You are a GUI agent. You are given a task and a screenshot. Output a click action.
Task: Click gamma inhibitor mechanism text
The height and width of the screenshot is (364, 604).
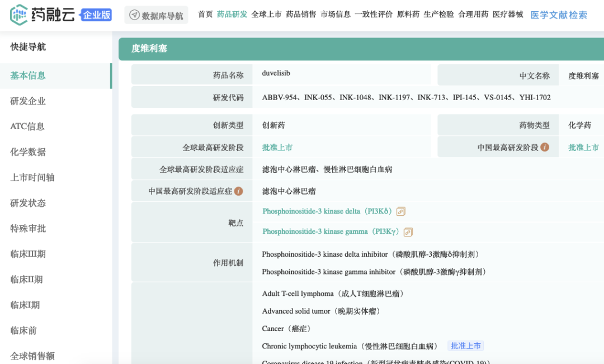click(375, 272)
